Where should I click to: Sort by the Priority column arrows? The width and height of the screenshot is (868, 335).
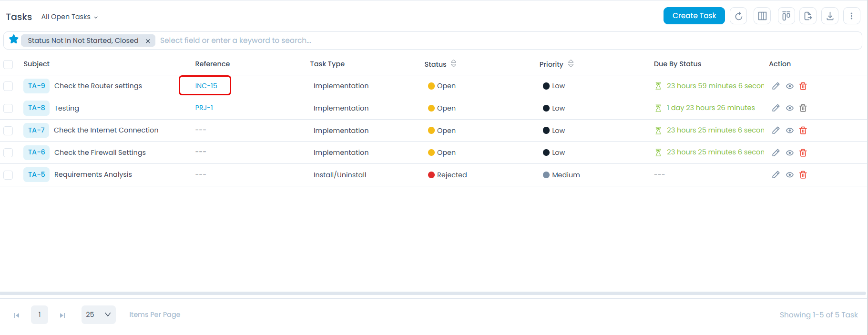[571, 63]
